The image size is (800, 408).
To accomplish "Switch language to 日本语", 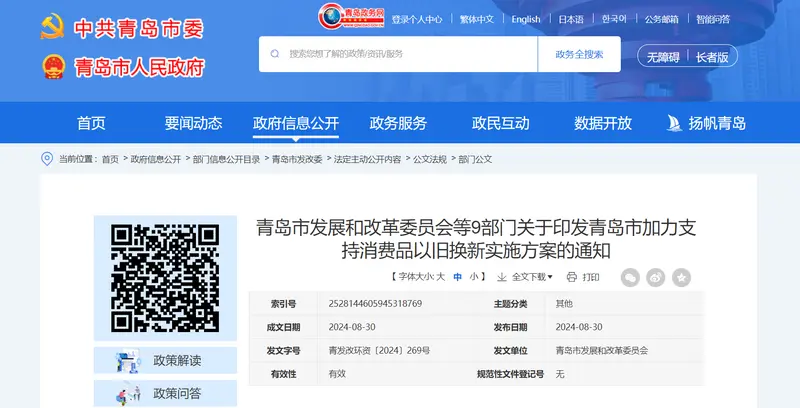I will pyautogui.click(x=571, y=19).
